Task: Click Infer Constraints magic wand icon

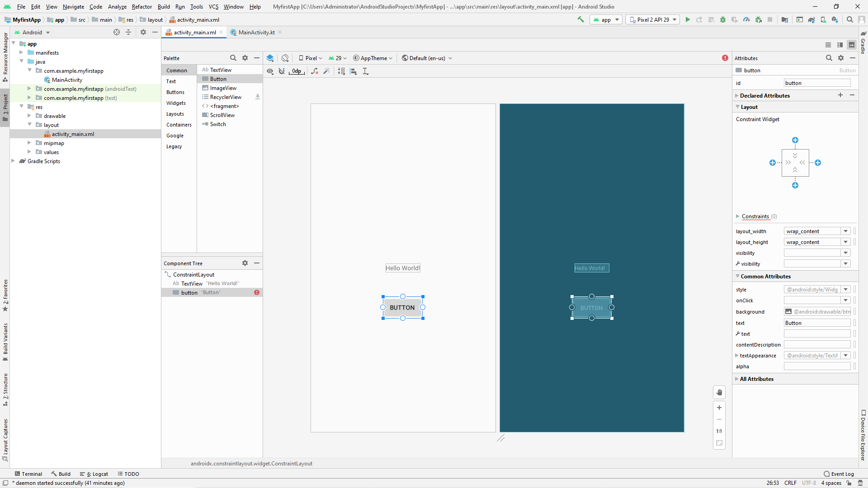Action: tap(326, 71)
